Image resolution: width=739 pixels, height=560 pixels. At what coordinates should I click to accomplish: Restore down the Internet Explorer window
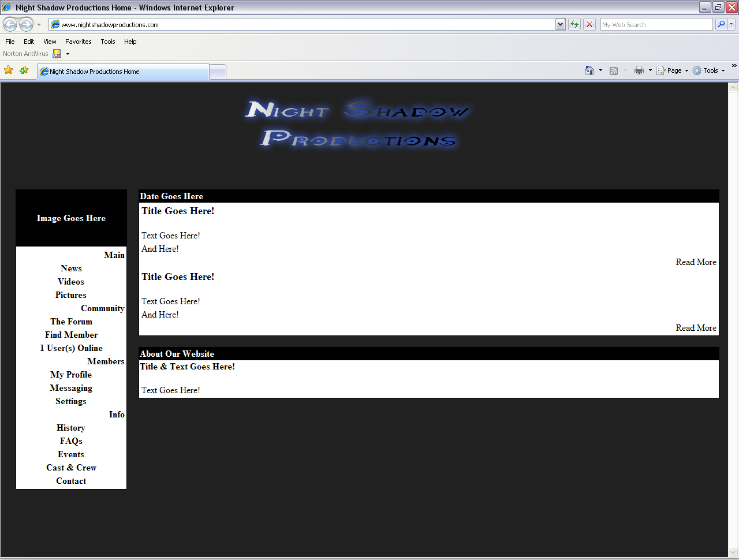tap(718, 8)
